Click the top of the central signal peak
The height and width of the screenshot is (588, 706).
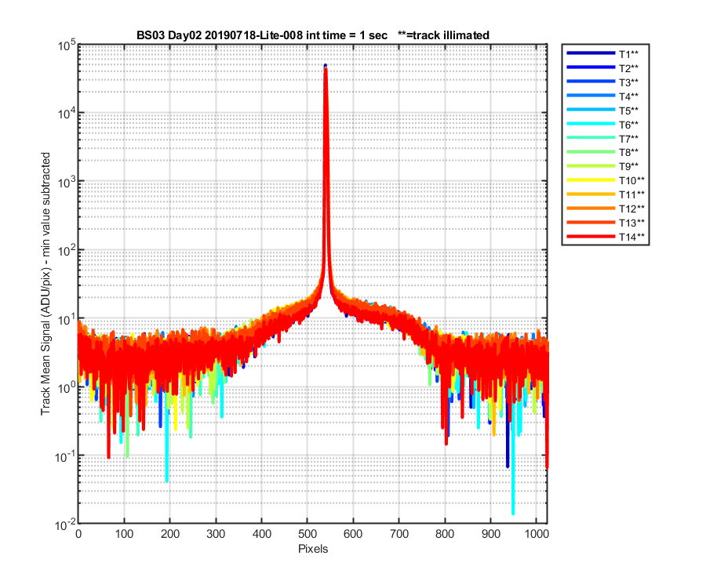click(x=325, y=67)
